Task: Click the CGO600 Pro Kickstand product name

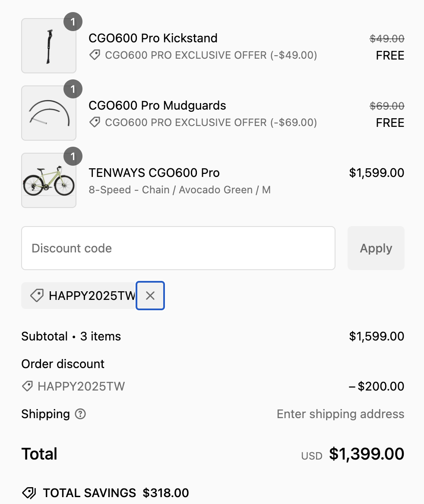Action: pyautogui.click(x=153, y=38)
